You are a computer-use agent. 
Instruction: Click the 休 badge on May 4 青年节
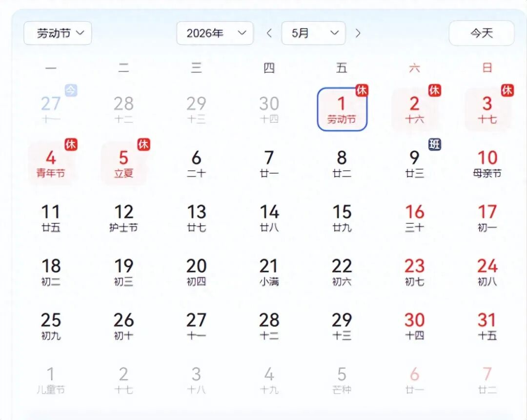tap(71, 144)
